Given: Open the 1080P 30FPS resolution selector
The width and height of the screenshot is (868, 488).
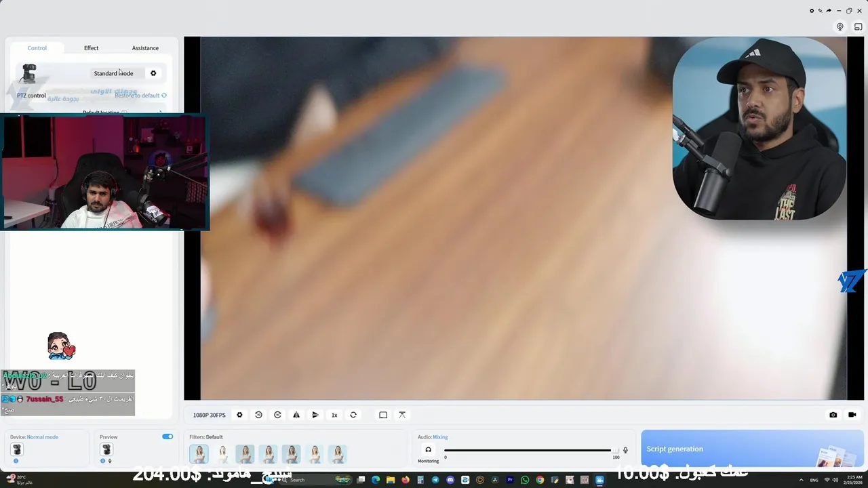Looking at the screenshot, I should coord(209,415).
